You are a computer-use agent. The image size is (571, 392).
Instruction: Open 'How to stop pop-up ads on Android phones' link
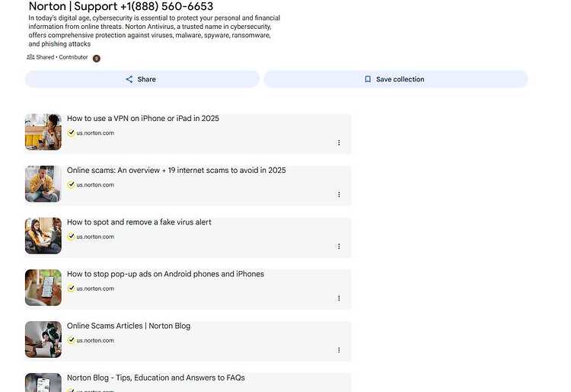click(165, 274)
